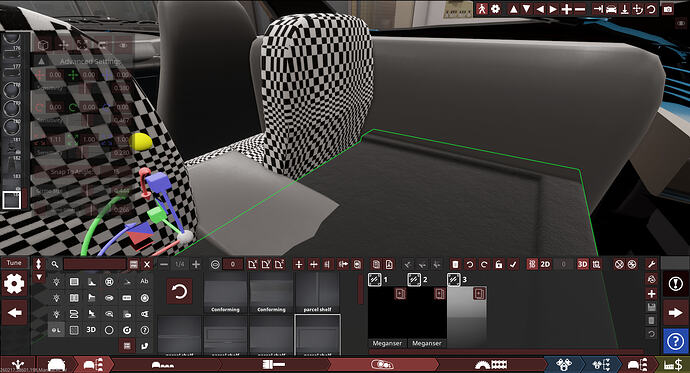Open the warnings exclamation button
The height and width of the screenshot is (373, 690).
pyautogui.click(x=675, y=284)
